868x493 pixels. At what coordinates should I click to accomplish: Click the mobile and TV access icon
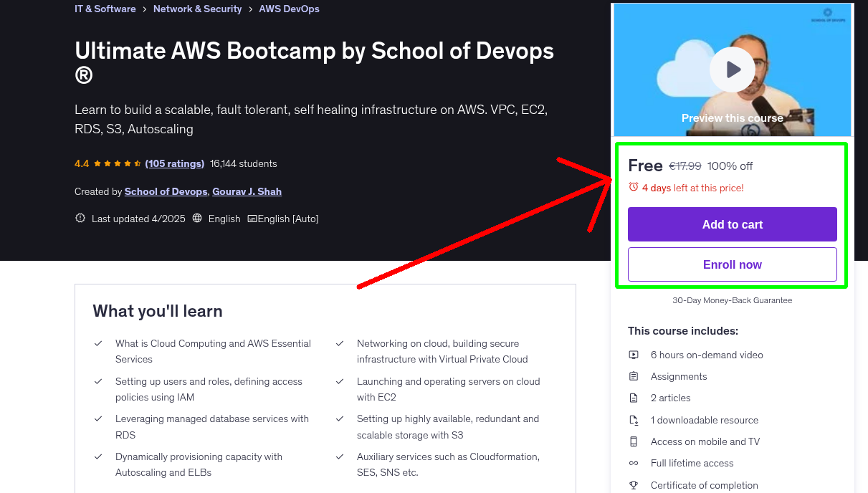634,441
